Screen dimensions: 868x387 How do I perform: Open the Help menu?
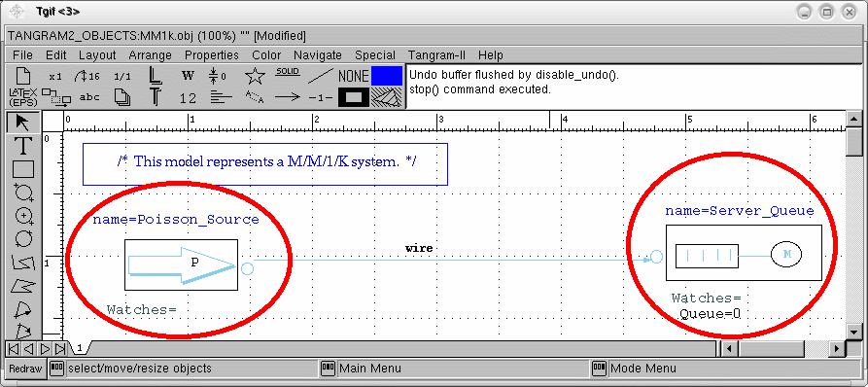tap(491, 55)
